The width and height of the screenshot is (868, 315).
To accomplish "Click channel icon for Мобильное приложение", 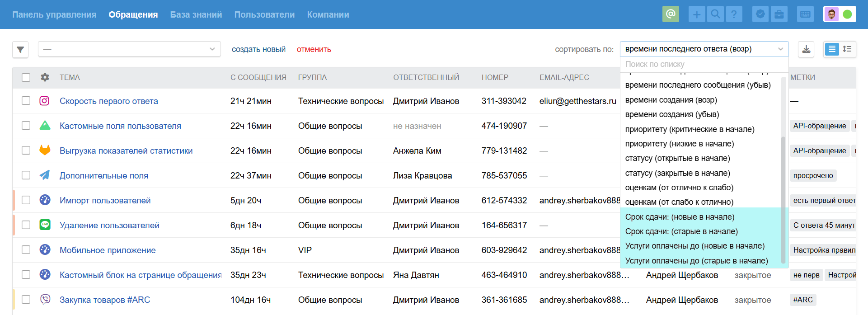I will pos(45,249).
